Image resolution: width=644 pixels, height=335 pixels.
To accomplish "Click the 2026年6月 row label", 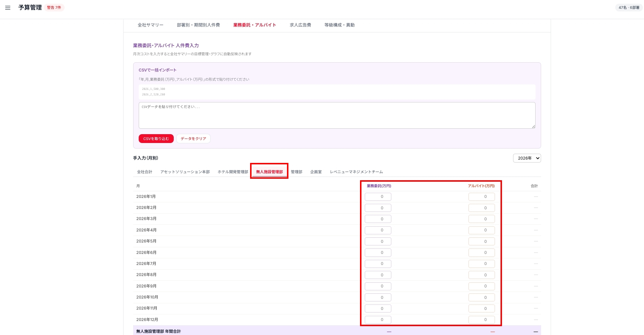I will pos(146,252).
